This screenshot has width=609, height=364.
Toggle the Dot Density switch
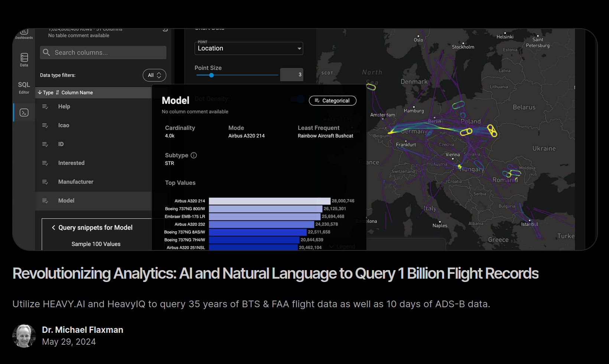pyautogui.click(x=298, y=99)
